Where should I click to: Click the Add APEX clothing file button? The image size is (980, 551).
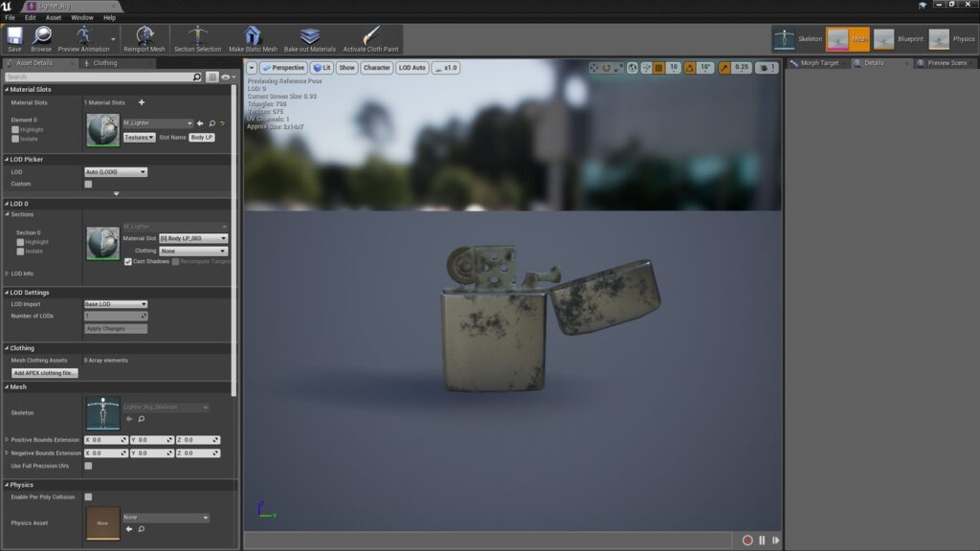pyautogui.click(x=44, y=373)
